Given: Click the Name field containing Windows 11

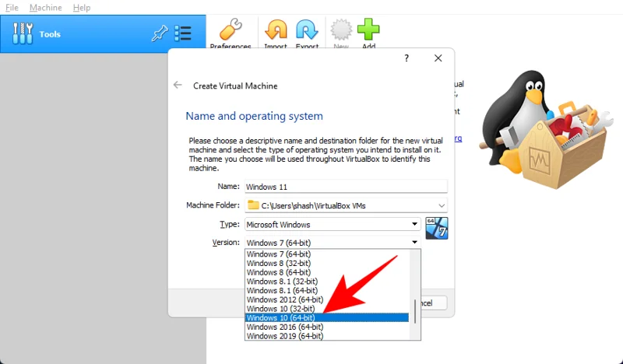Looking at the screenshot, I should (346, 187).
